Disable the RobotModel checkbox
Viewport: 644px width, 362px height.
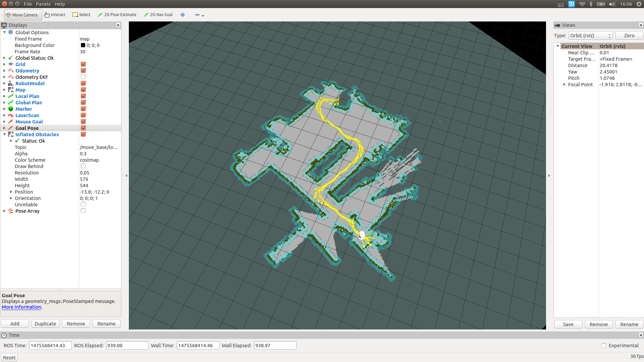coord(83,83)
